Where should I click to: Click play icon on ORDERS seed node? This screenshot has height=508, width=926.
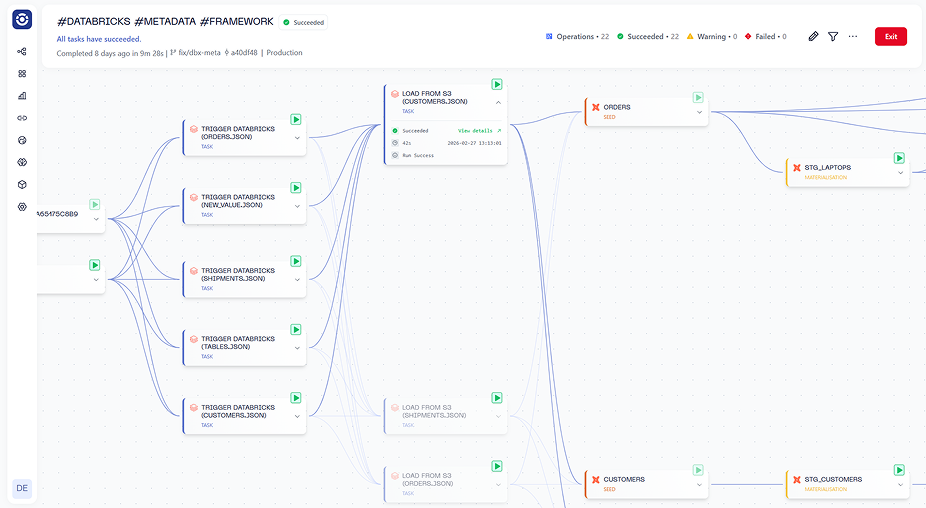point(698,97)
